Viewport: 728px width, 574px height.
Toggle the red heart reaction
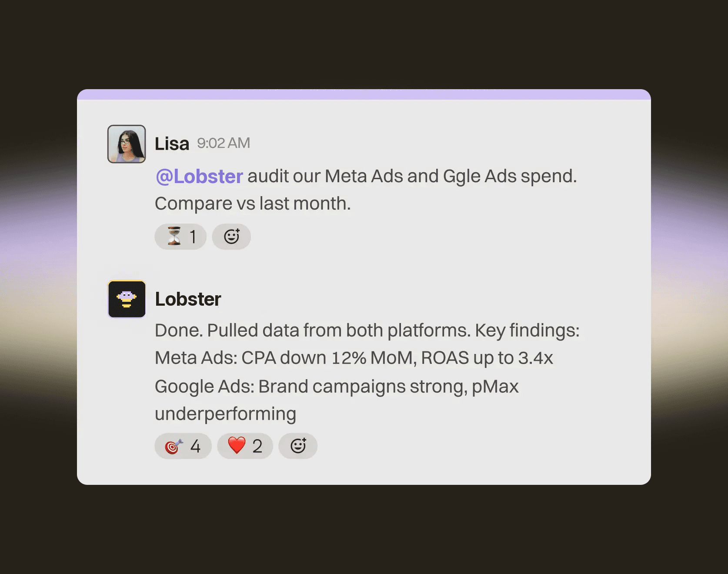[245, 446]
